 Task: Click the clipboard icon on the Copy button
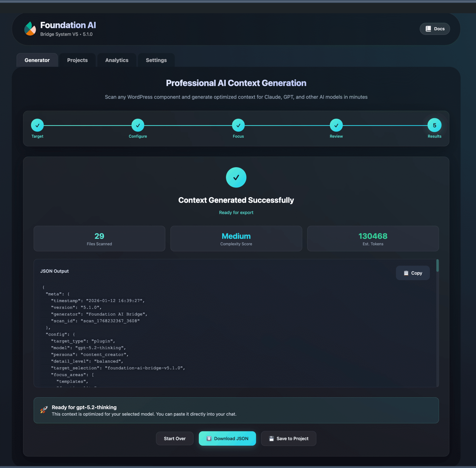(406, 273)
